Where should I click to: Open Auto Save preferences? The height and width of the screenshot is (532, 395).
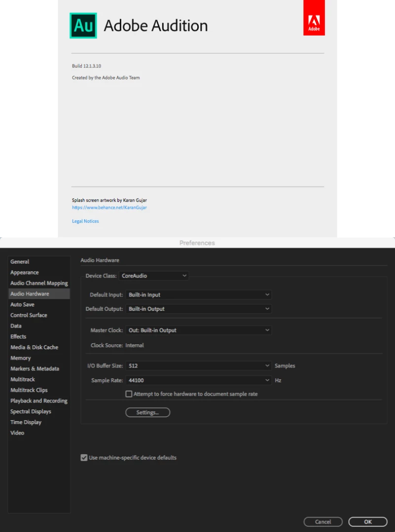[39, 304]
